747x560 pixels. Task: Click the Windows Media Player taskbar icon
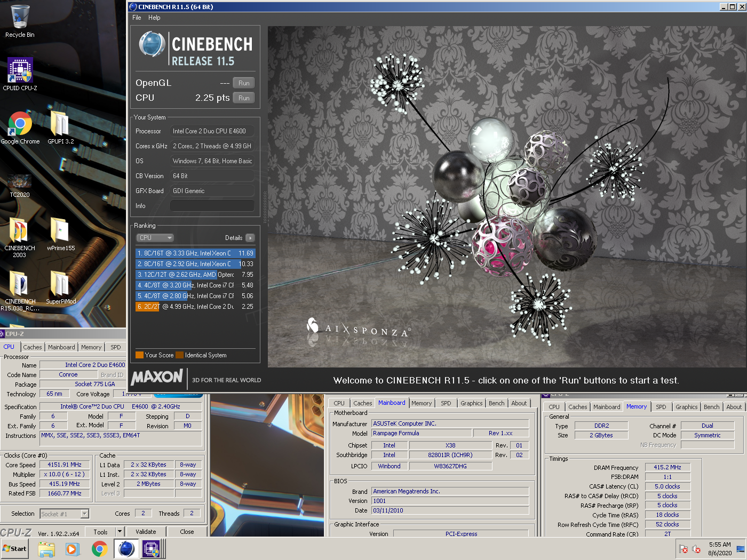73,549
